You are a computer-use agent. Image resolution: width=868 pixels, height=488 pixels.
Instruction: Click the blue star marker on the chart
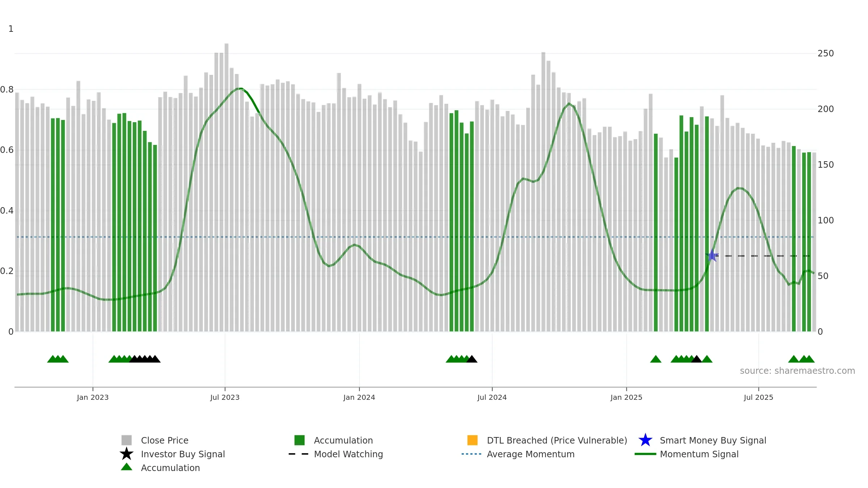pos(712,256)
